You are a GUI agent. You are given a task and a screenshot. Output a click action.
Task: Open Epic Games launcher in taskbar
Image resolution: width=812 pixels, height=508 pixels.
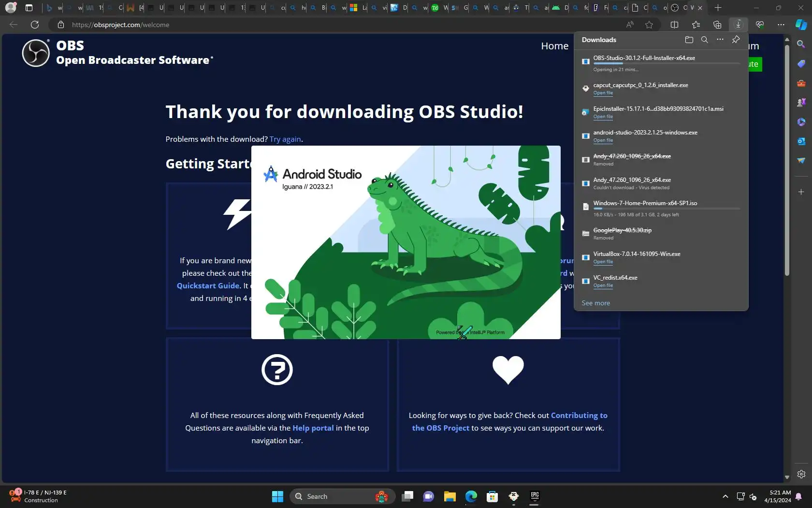coord(535,496)
